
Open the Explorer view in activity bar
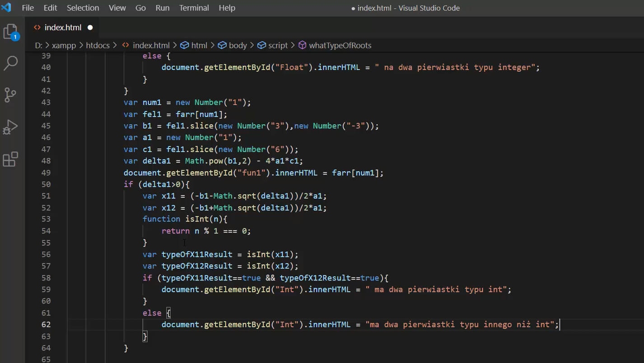coord(11,32)
